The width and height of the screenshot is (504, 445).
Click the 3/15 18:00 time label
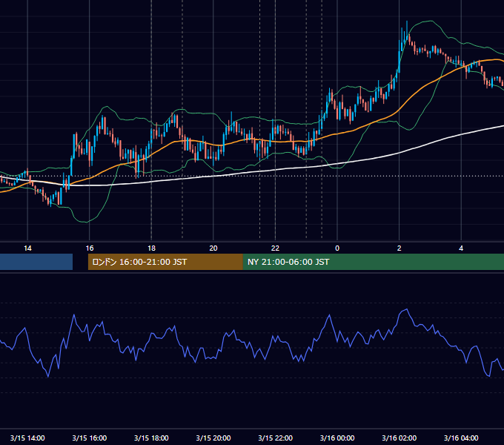[x=151, y=438]
